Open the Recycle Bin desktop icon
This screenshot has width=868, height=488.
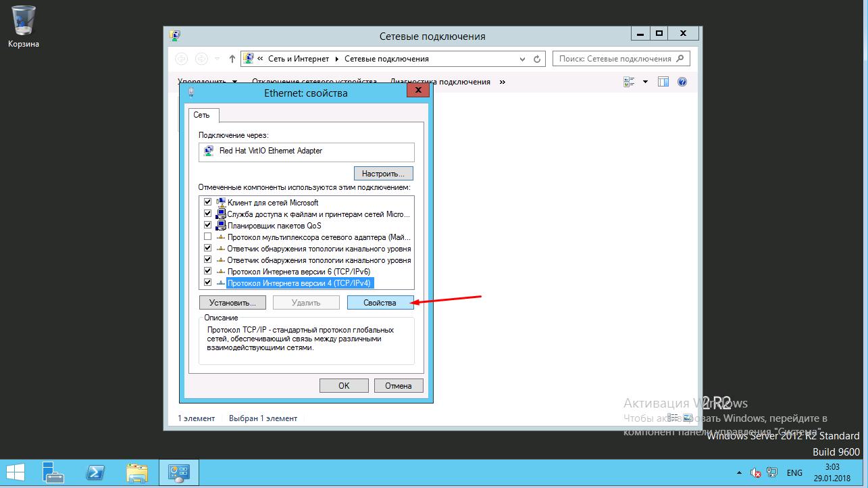pos(24,26)
